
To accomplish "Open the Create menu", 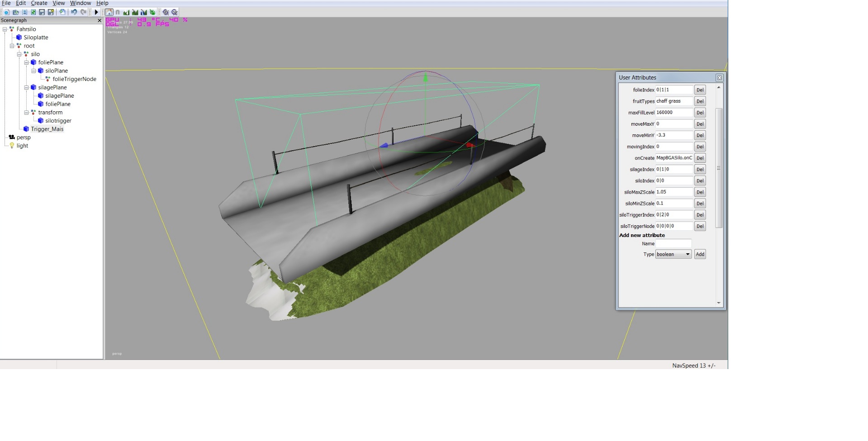I will coord(39,3).
